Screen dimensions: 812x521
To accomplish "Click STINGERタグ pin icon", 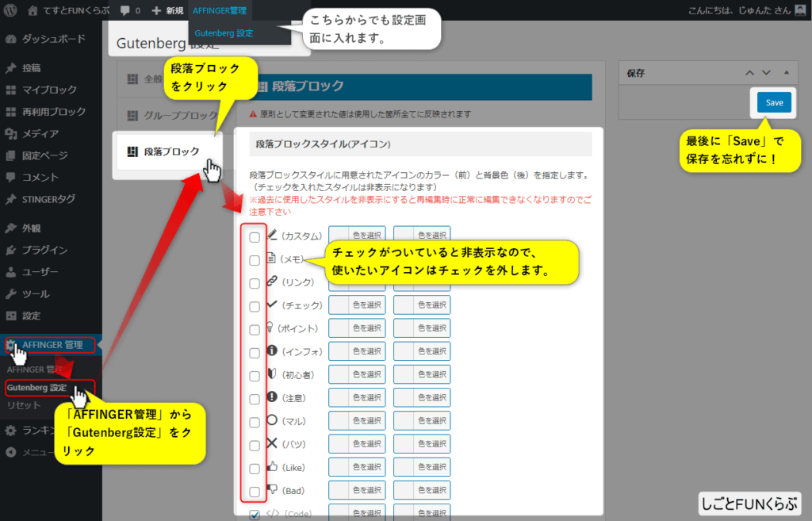I will pos(11,199).
